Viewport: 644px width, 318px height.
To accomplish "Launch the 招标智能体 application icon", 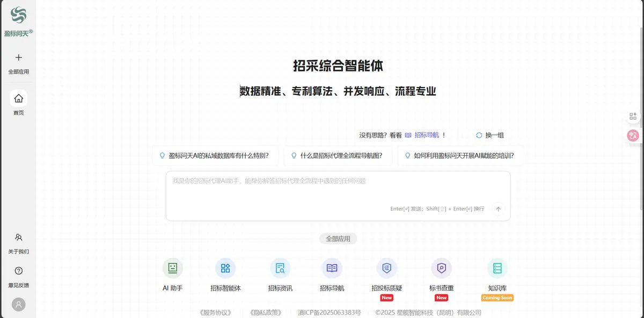I will point(225,268).
